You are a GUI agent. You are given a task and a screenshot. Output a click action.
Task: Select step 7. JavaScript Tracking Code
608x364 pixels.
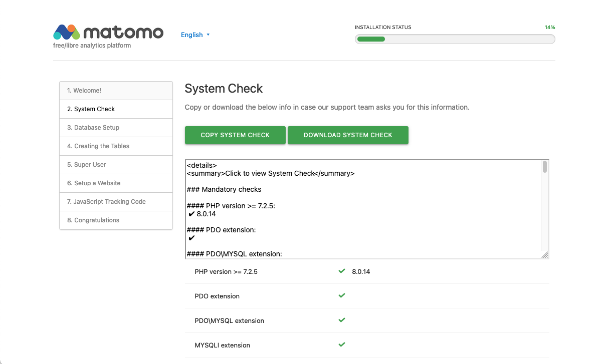tap(116, 202)
